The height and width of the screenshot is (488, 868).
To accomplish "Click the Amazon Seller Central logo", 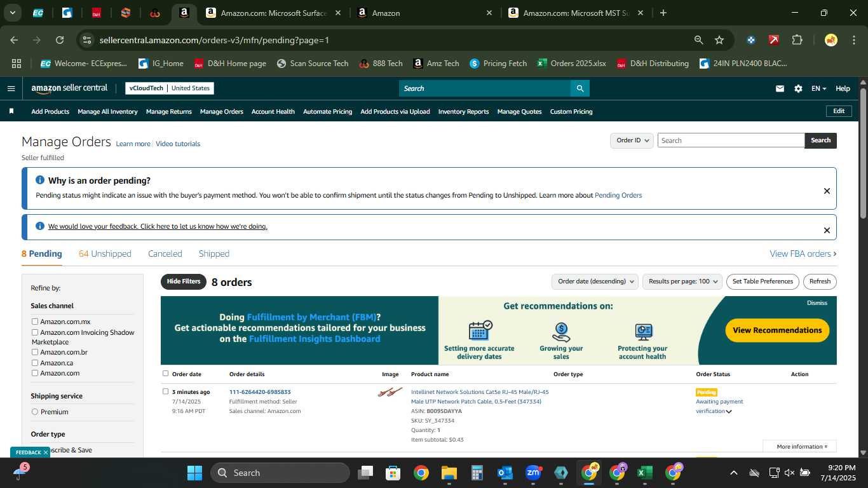I will [69, 88].
